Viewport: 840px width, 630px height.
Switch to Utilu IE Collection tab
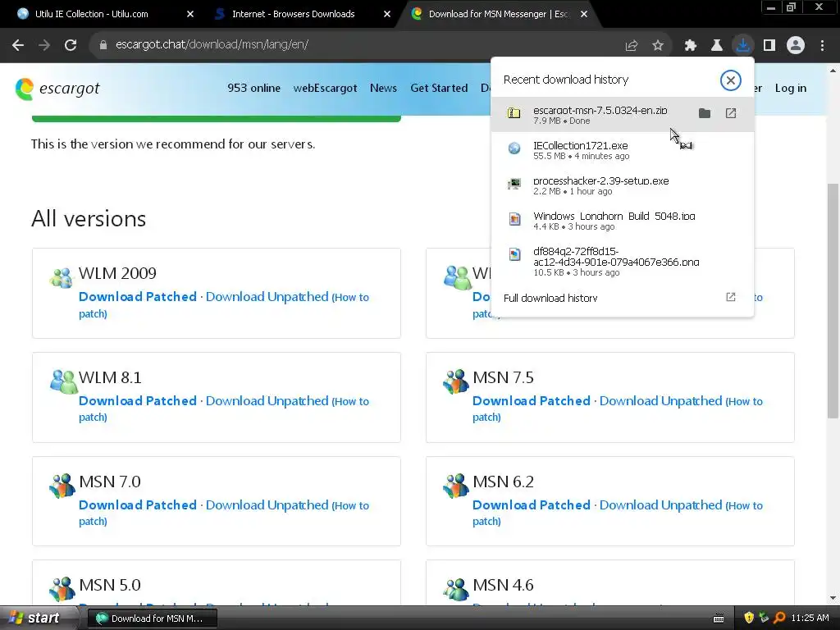(91, 14)
